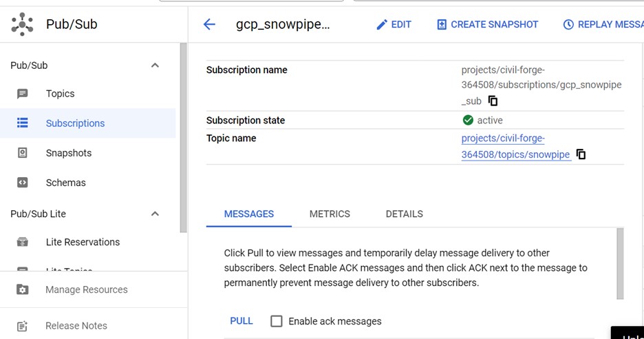Screen dimensions: 644x339
Task: Select the Messages tab
Action: click(x=249, y=214)
